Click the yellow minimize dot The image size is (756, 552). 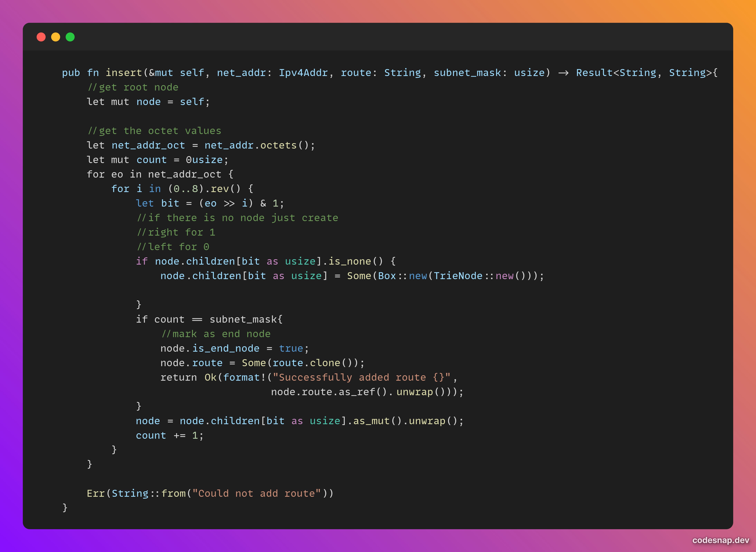coord(55,37)
